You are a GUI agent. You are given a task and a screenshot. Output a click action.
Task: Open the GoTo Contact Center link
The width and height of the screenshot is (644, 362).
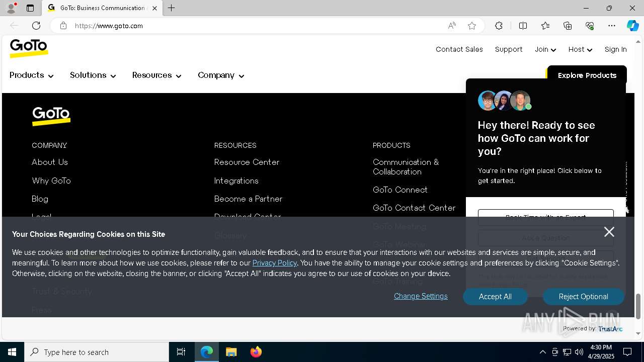(414, 208)
